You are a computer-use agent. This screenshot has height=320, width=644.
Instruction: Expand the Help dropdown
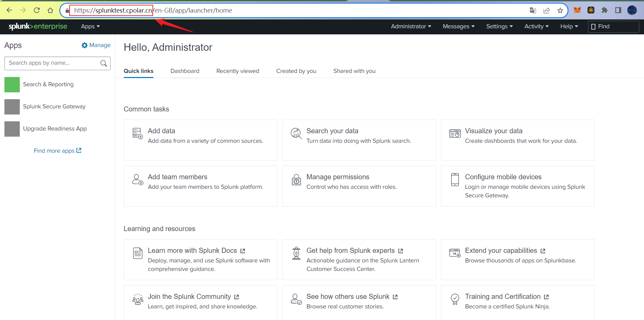coord(569,27)
